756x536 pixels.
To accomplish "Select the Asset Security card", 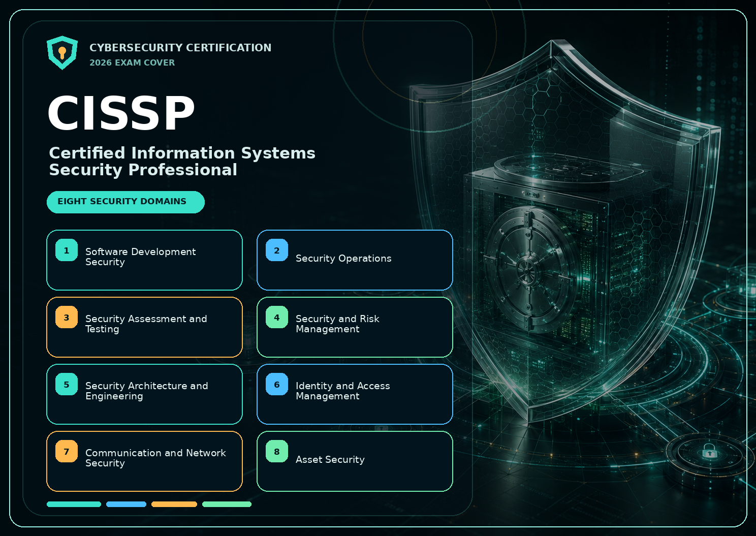I will 355,461.
